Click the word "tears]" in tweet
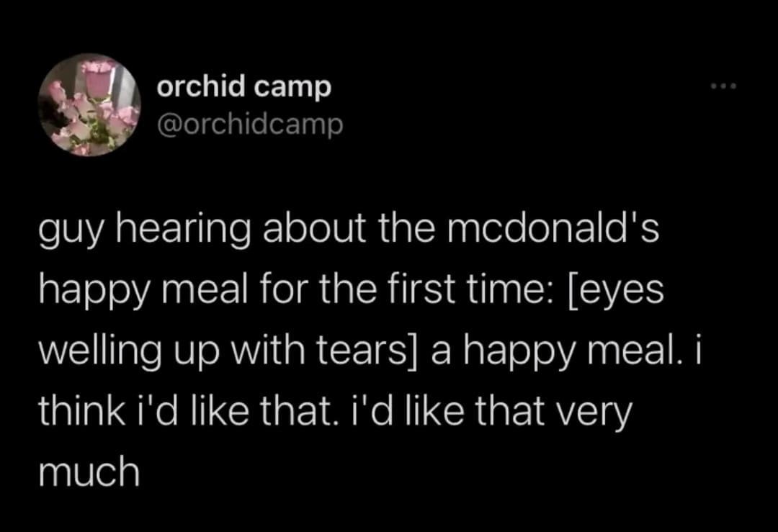The image size is (778, 532). 389,353
